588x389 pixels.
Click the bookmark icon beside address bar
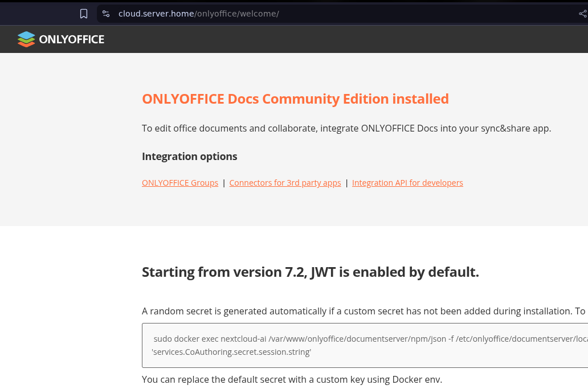coord(84,14)
